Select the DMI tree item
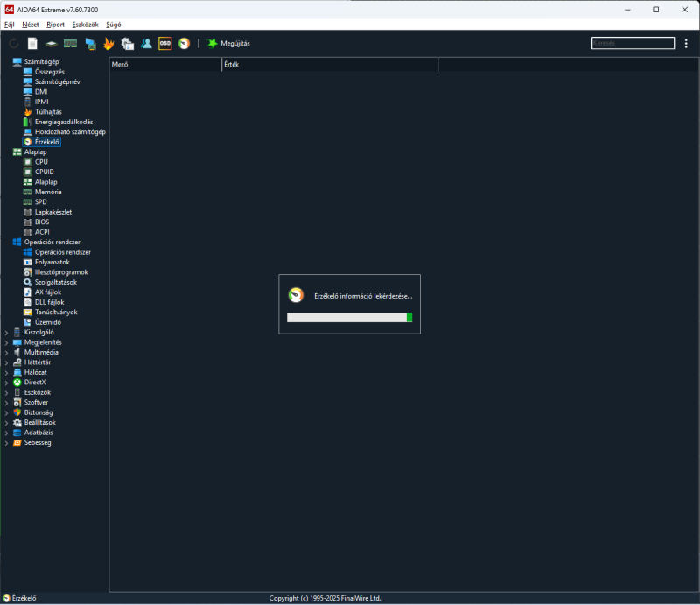The height and width of the screenshot is (605, 700). [41, 92]
